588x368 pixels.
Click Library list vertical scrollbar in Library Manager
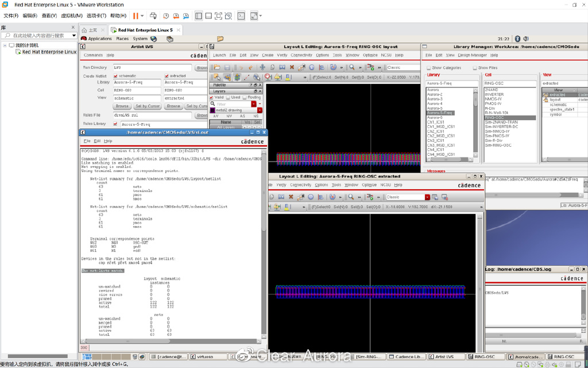point(476,122)
